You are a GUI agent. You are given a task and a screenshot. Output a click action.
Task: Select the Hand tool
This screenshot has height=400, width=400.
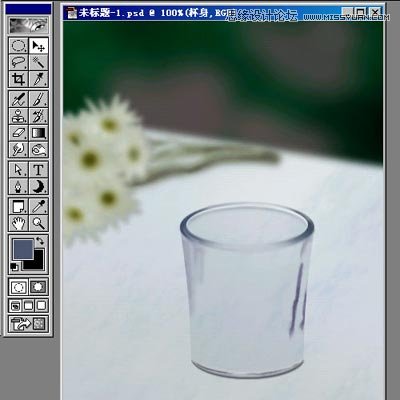coord(19,223)
